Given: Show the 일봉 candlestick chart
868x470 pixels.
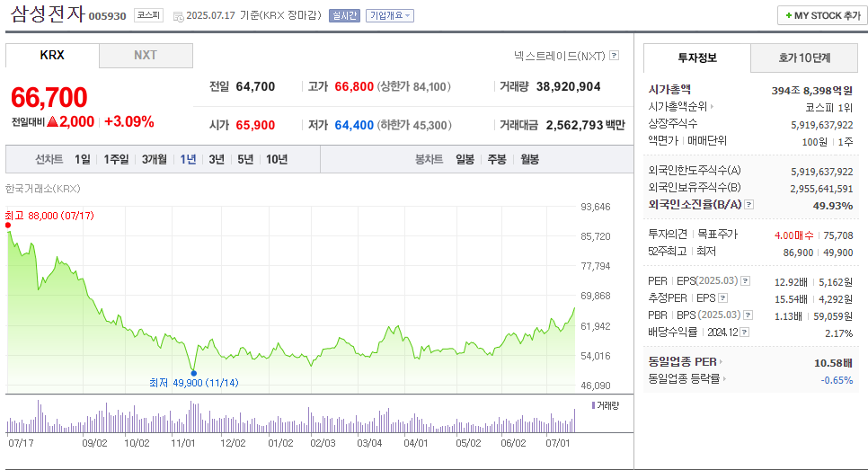Looking at the screenshot, I should (465, 159).
